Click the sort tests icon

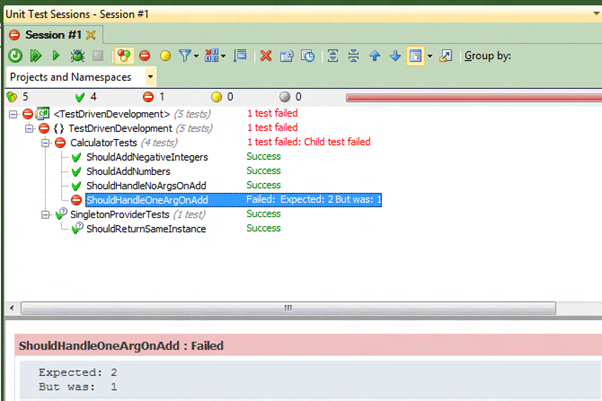point(240,56)
